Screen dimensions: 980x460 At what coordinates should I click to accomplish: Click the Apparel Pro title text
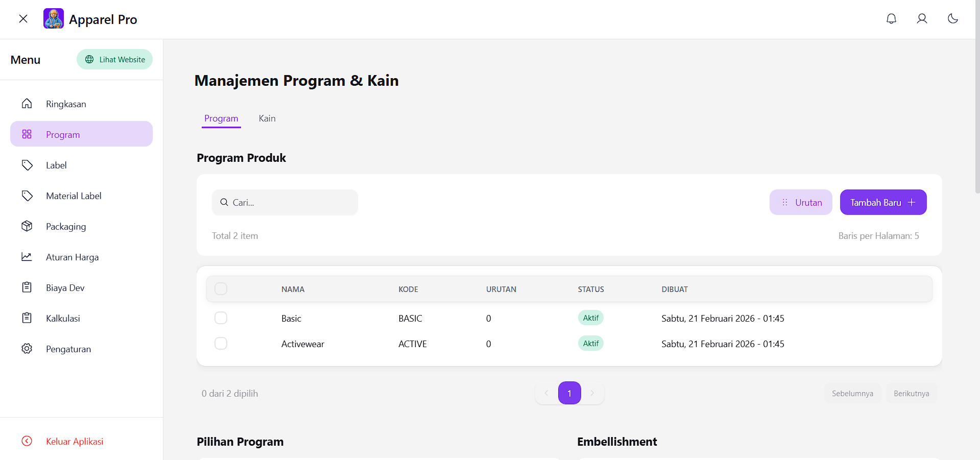click(x=103, y=19)
